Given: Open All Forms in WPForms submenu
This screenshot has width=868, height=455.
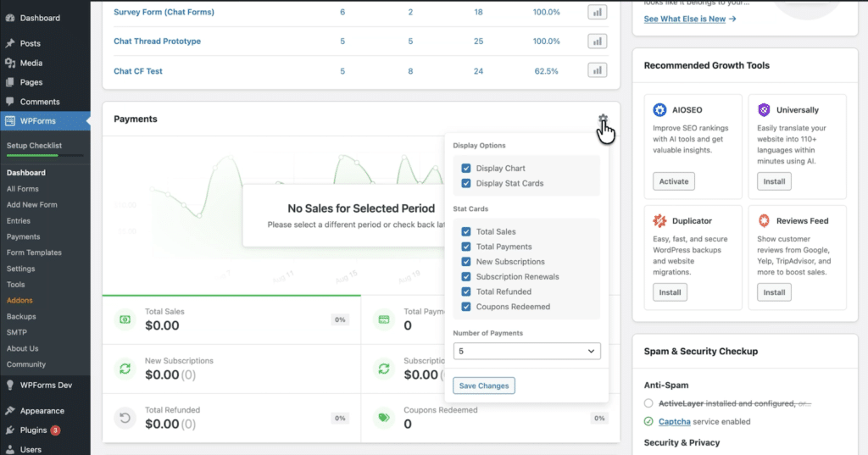Looking at the screenshot, I should 23,189.
